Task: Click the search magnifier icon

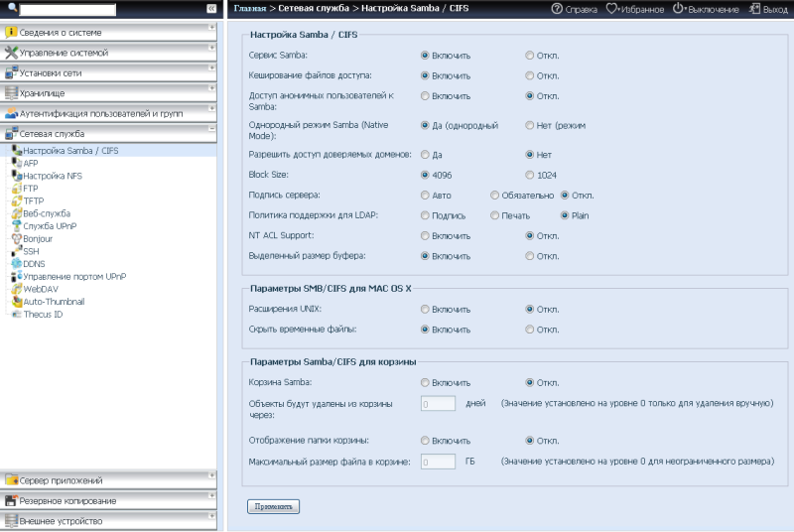Action: [13, 7]
